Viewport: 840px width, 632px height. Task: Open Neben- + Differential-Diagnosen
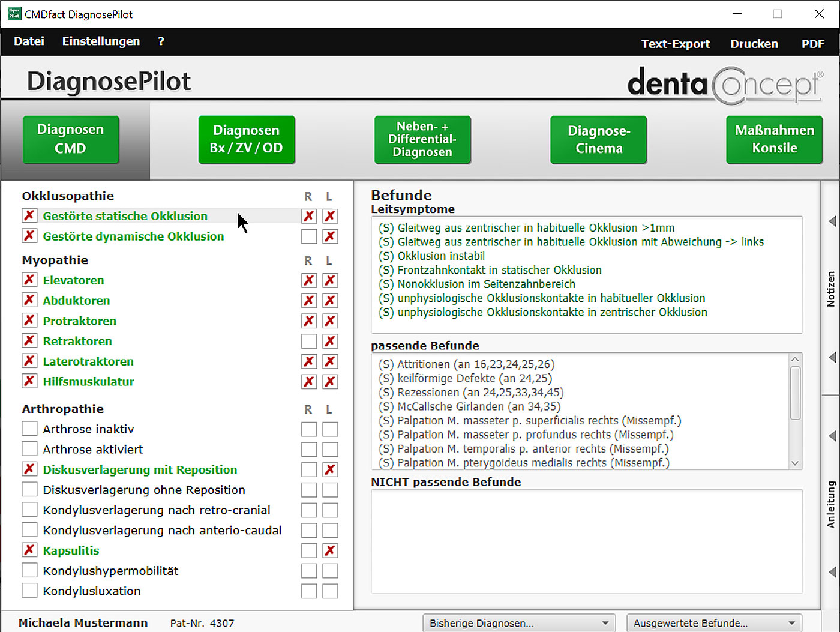click(422, 139)
